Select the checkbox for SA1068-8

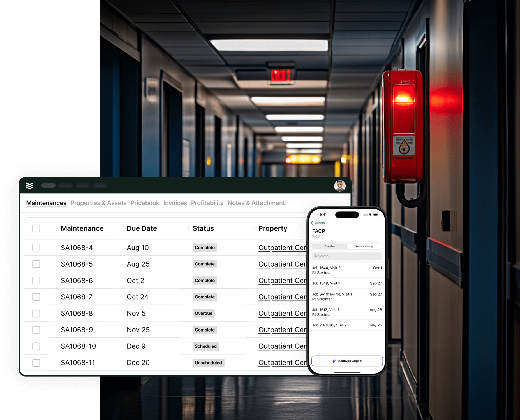click(x=36, y=313)
